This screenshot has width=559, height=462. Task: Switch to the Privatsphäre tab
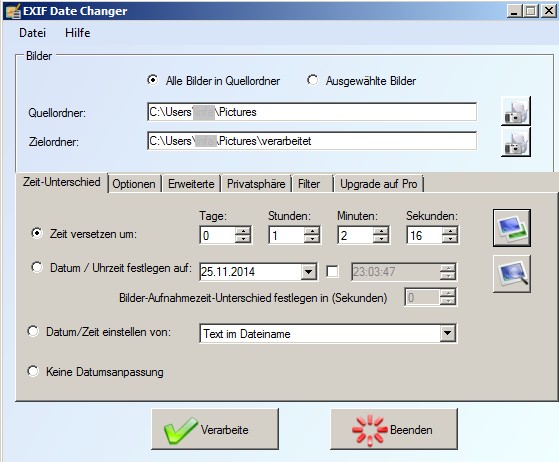pyautogui.click(x=256, y=184)
